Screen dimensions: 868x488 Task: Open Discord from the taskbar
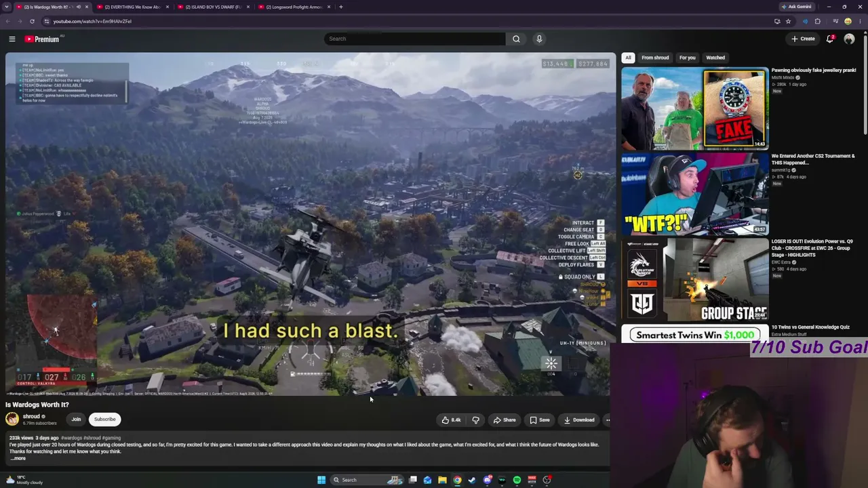click(x=487, y=480)
